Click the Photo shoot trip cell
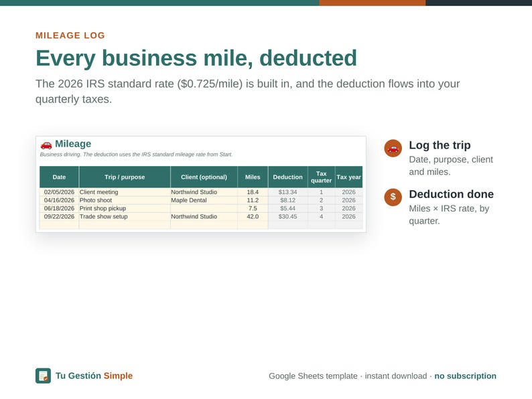The width and height of the screenshot is (532, 399). pos(125,200)
